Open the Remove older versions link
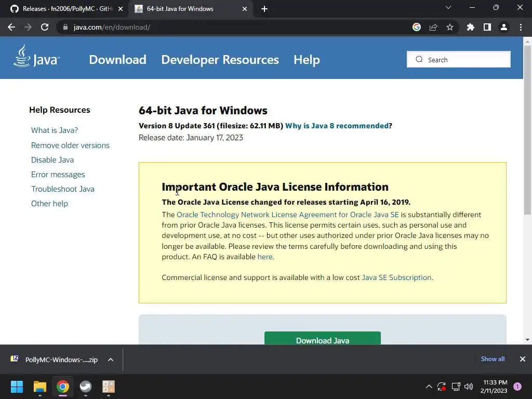 (70, 145)
